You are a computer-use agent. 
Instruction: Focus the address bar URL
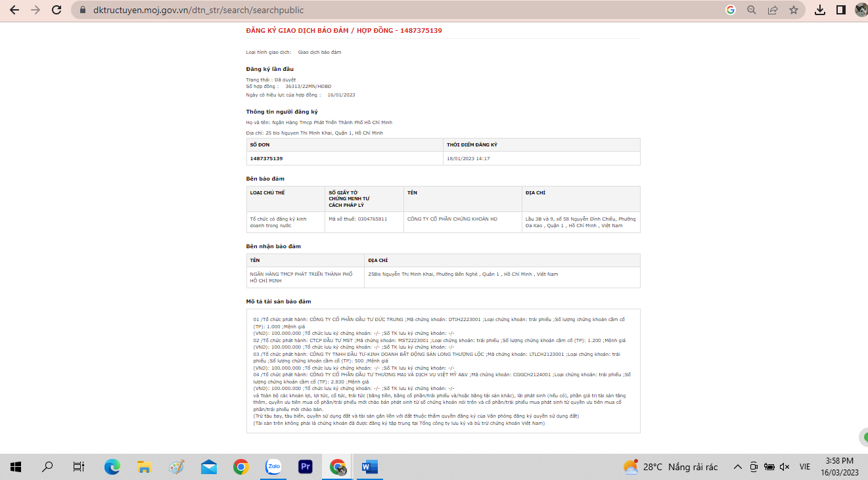point(198,11)
